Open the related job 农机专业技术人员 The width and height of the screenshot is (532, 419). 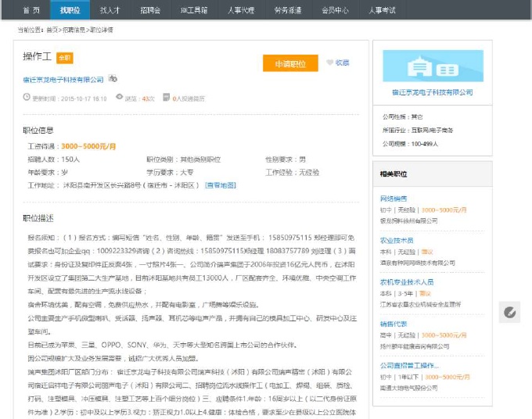point(407,281)
